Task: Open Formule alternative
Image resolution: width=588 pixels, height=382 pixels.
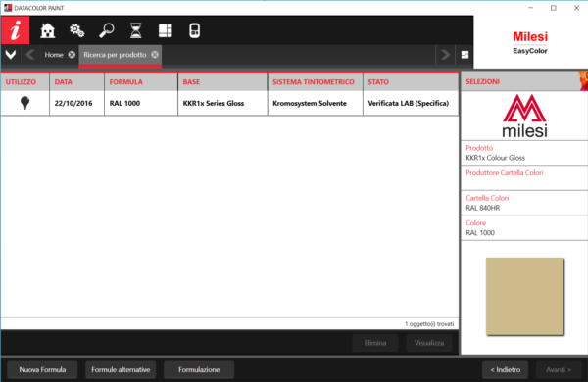Action: point(121,369)
